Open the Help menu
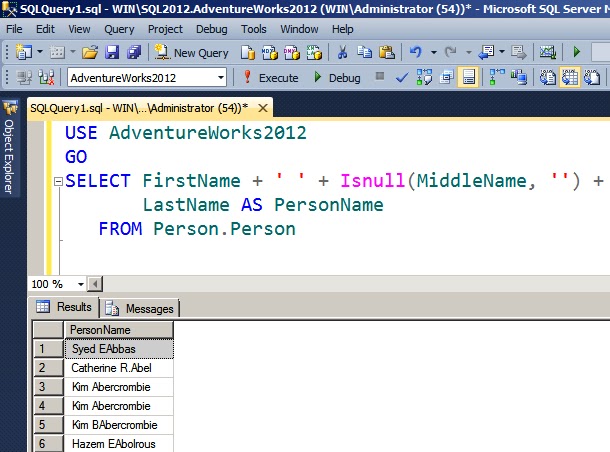This screenshot has height=452, width=610. pyautogui.click(x=343, y=29)
